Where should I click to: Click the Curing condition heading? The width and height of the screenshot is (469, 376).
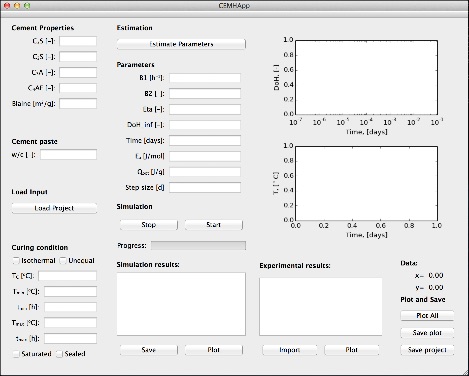coord(40,248)
